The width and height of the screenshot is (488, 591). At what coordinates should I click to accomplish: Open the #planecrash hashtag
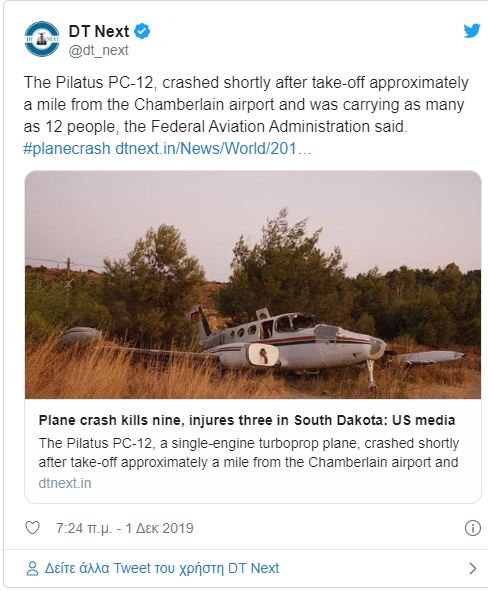point(67,149)
